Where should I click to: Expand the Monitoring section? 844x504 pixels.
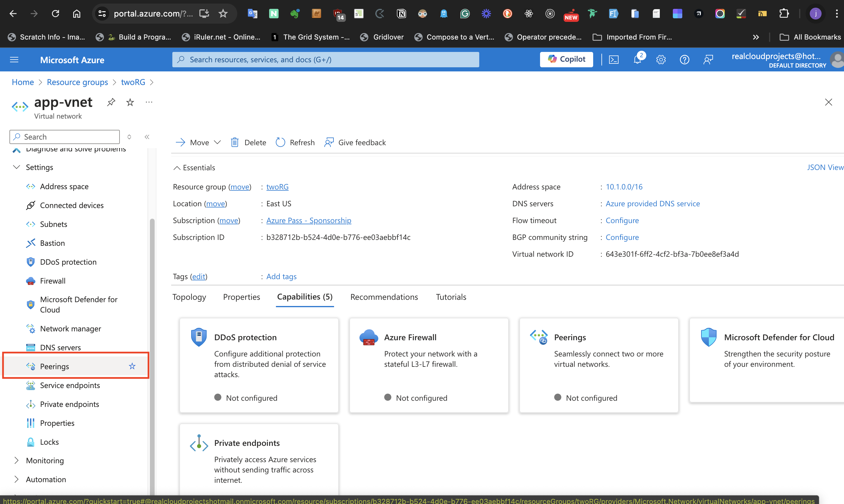[x=16, y=461]
